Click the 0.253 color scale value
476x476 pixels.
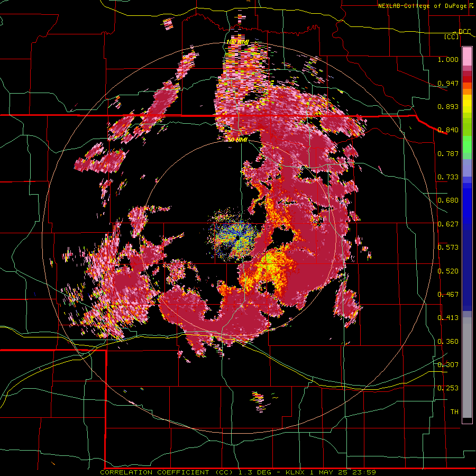448,388
